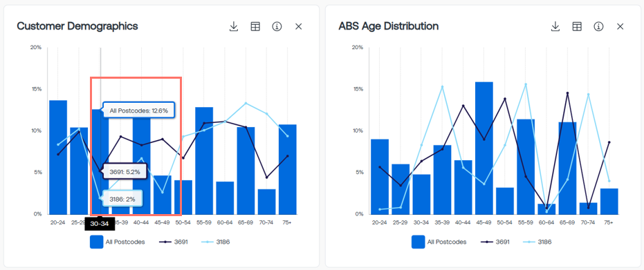Show info for ABS Age Distribution
Screen dimensions: 644x270
pos(599,27)
